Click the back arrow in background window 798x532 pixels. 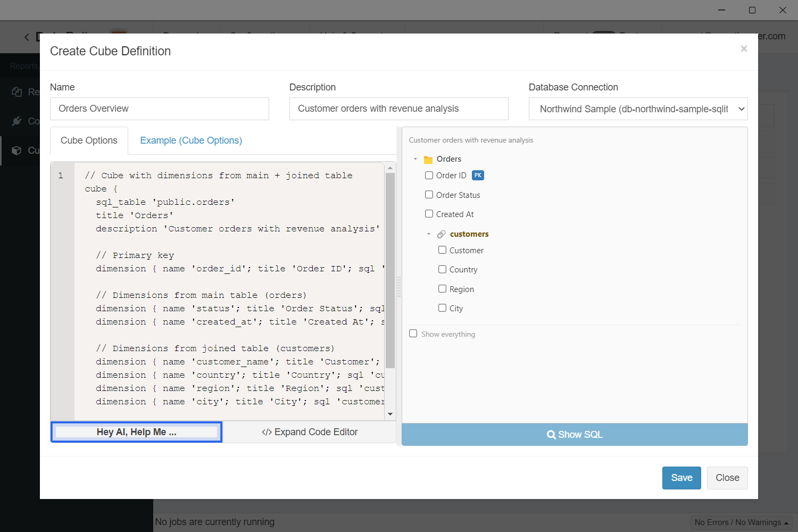27,37
